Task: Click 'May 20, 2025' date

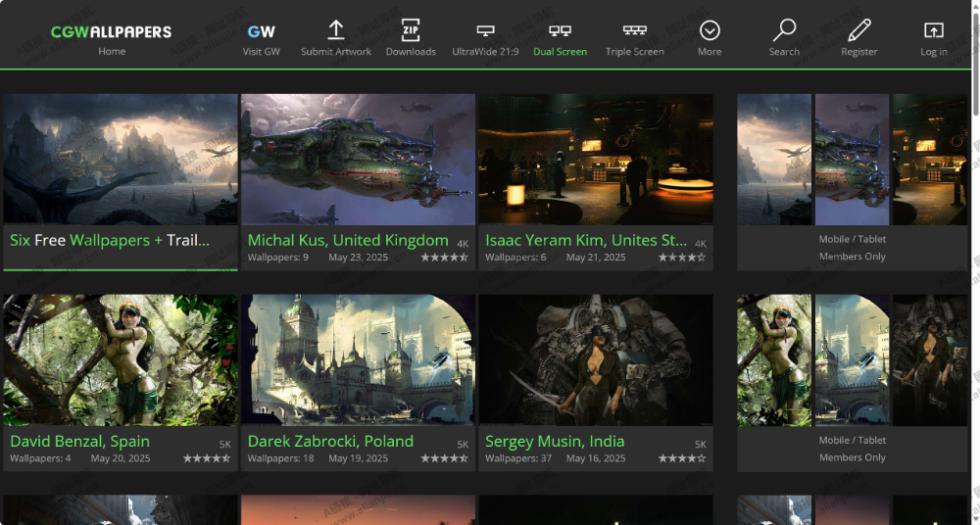Action: 121,458
